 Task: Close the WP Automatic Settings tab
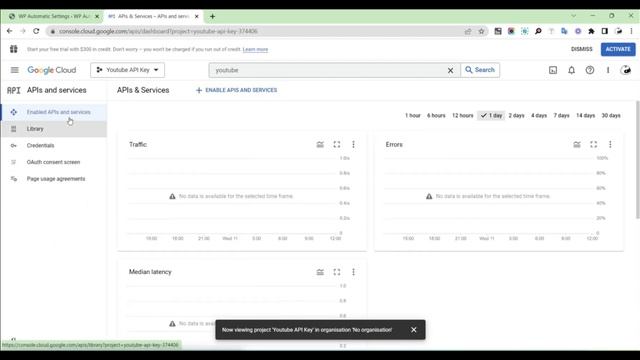pyautogui.click(x=97, y=16)
